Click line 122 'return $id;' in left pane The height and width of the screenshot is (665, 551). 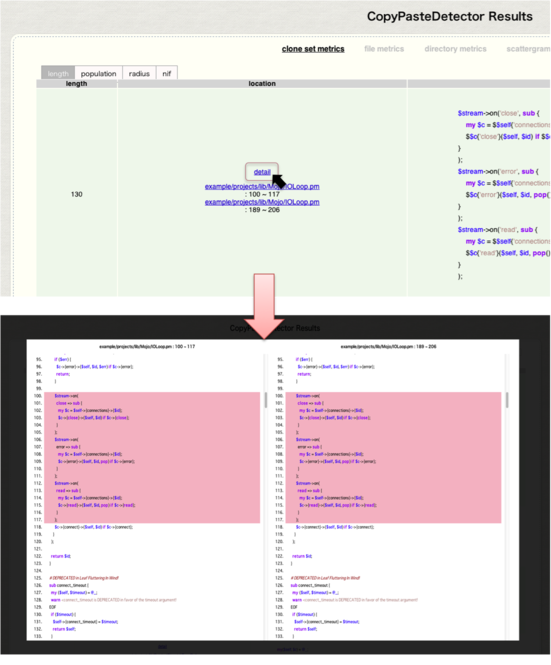[x=61, y=556]
